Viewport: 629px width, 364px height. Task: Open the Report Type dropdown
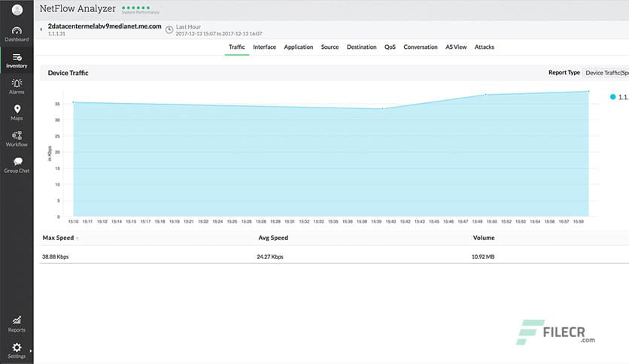tap(606, 72)
